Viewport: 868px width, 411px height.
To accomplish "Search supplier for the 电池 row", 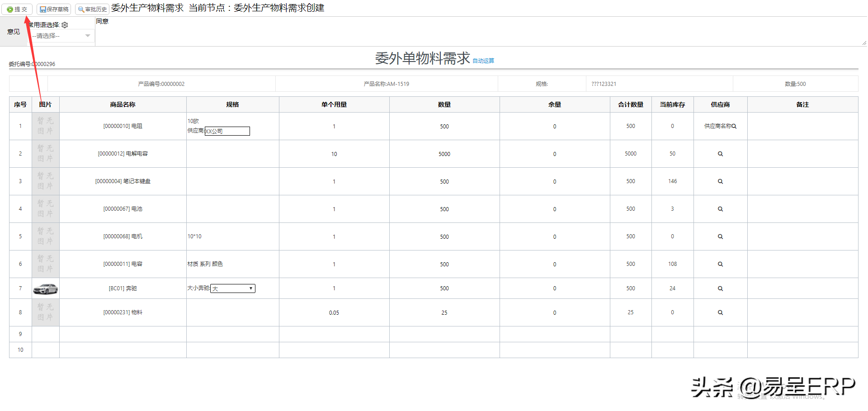I will point(720,209).
